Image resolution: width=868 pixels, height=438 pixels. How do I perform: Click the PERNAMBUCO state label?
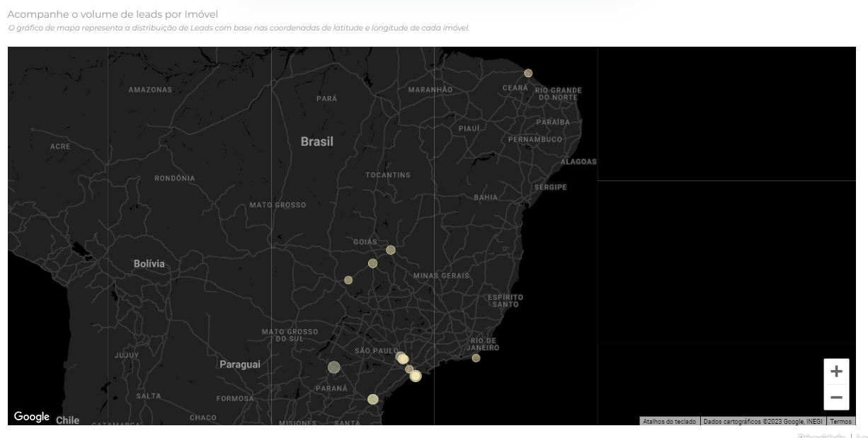pos(535,139)
